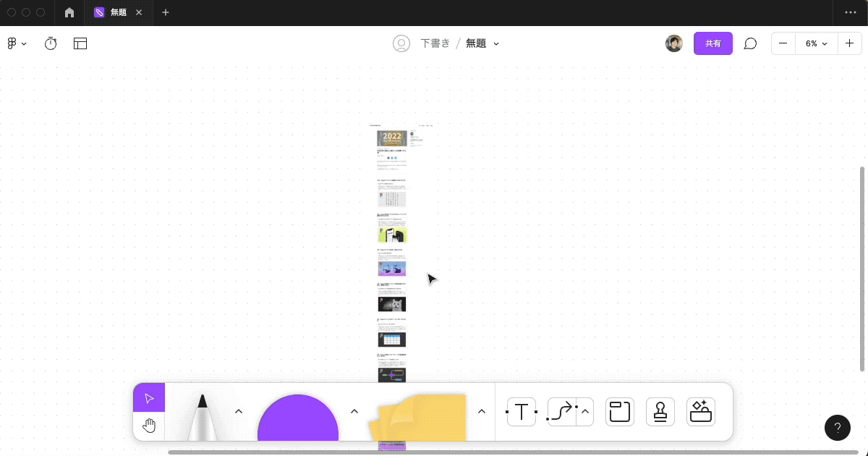Image resolution: width=868 pixels, height=456 pixels.
Task: Toggle the left panel layout view
Action: (80, 43)
